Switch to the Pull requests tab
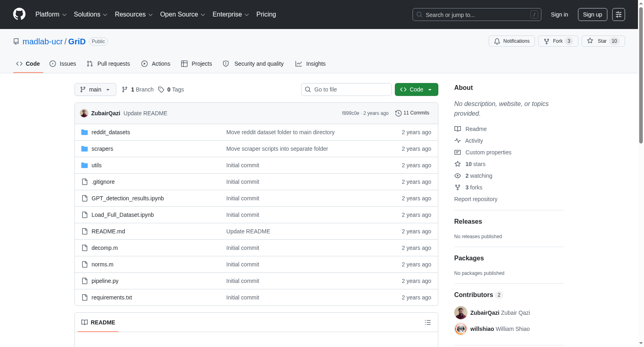 click(108, 64)
